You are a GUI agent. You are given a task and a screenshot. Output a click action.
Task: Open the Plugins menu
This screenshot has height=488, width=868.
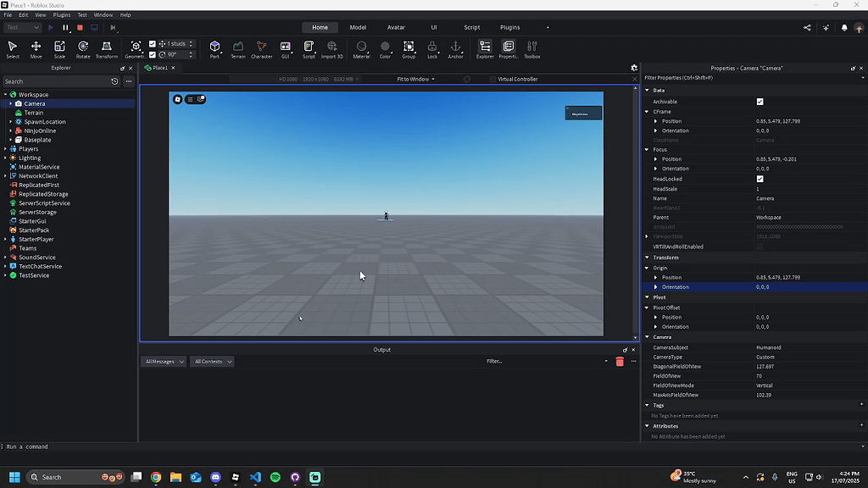coord(60,14)
